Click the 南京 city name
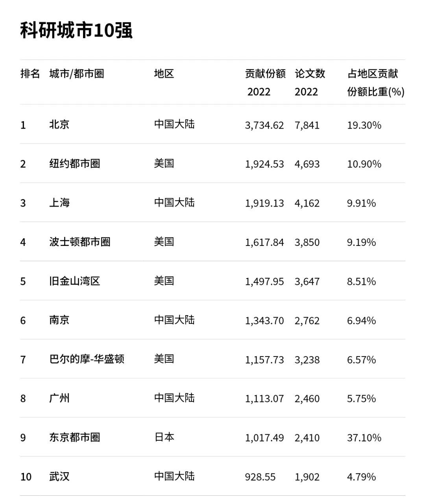 (59, 320)
